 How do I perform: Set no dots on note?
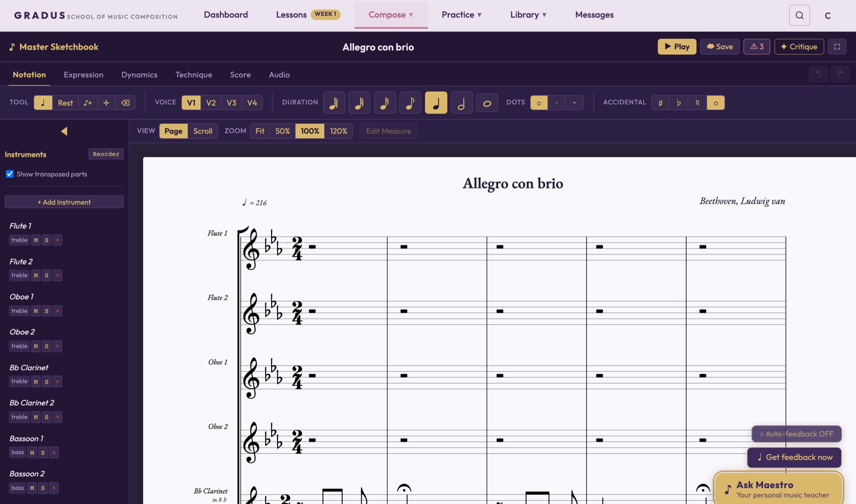[539, 103]
